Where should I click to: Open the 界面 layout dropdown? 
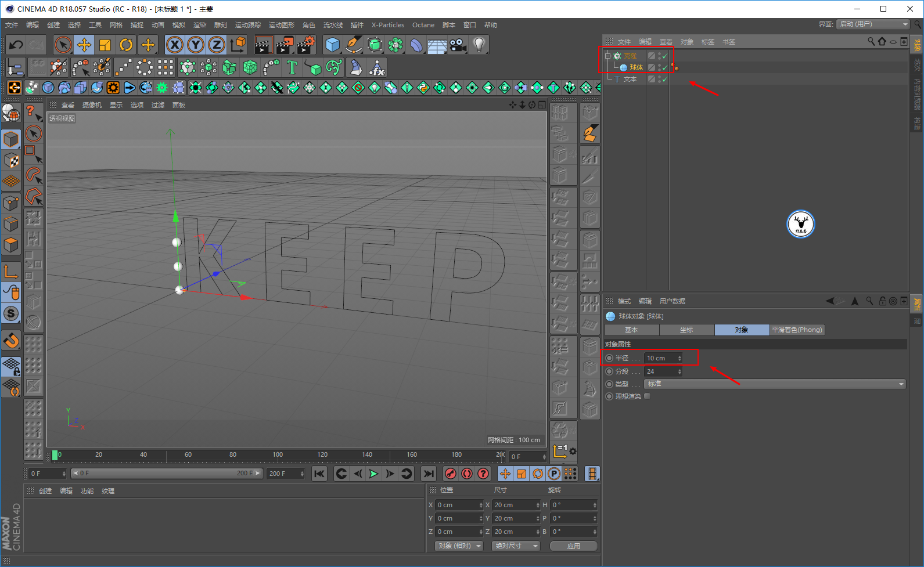[873, 24]
